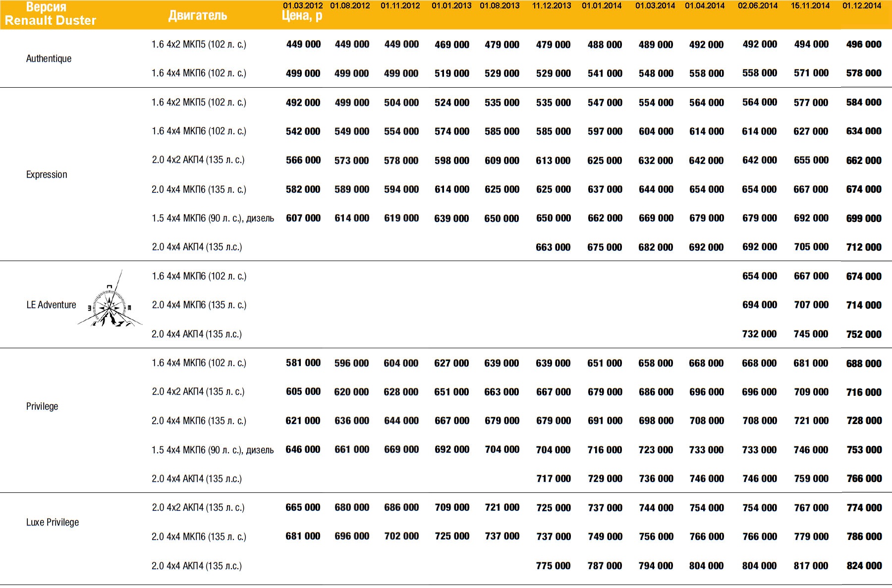The image size is (892, 588).
Task: Click price 699 000 for Expression diesel
Action: pyautogui.click(x=864, y=218)
